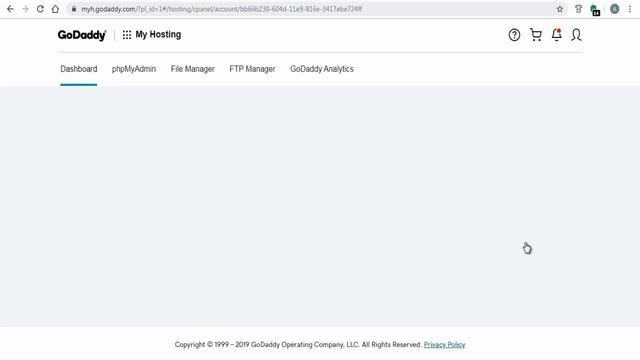640x360 pixels.
Task: Go to the GoDaddy Analytics tab
Action: click(322, 69)
